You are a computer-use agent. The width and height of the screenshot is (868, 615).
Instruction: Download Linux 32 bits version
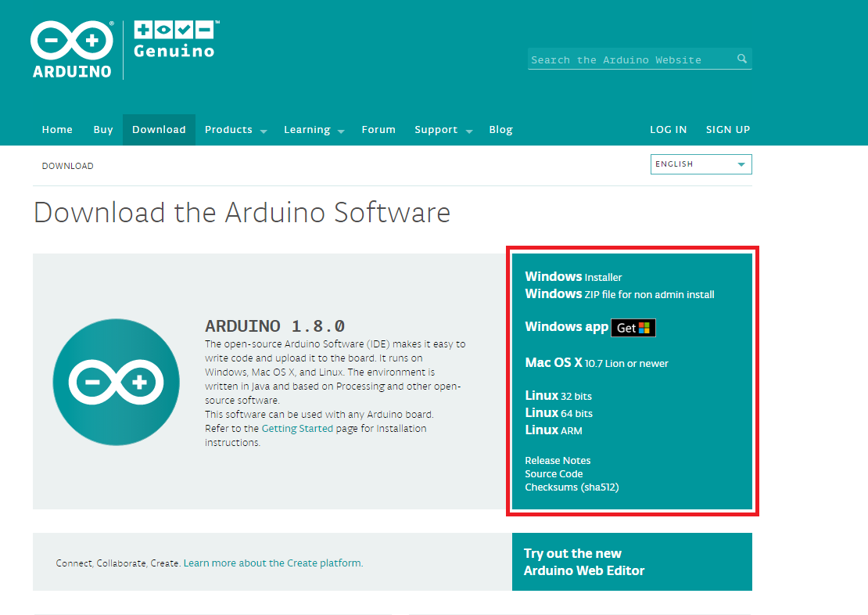click(x=558, y=396)
